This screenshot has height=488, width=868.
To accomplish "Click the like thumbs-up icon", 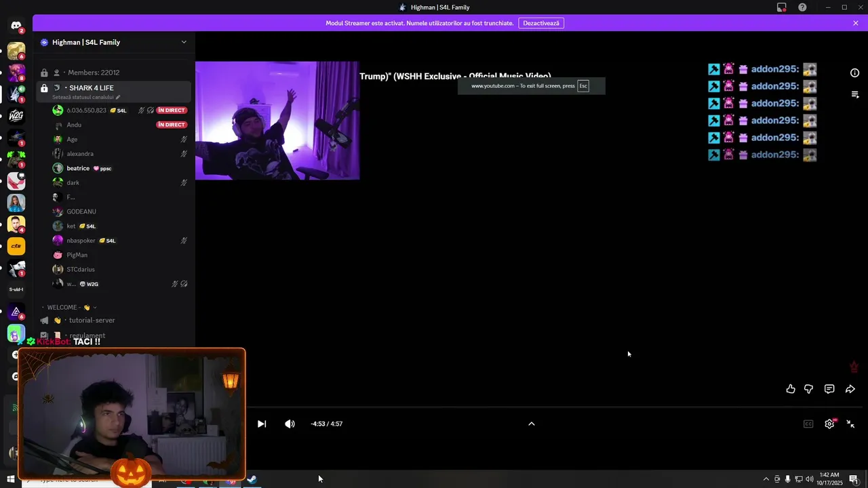I will tap(791, 389).
